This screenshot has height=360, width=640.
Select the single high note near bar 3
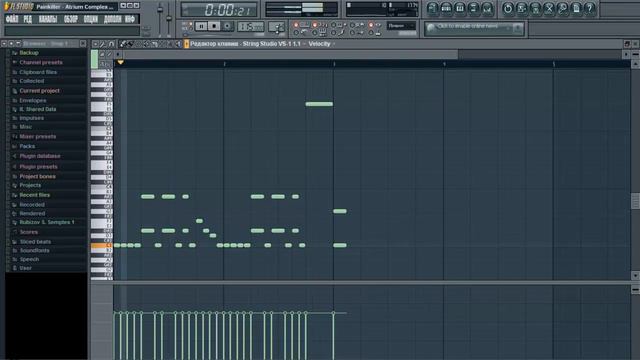pyautogui.click(x=319, y=104)
